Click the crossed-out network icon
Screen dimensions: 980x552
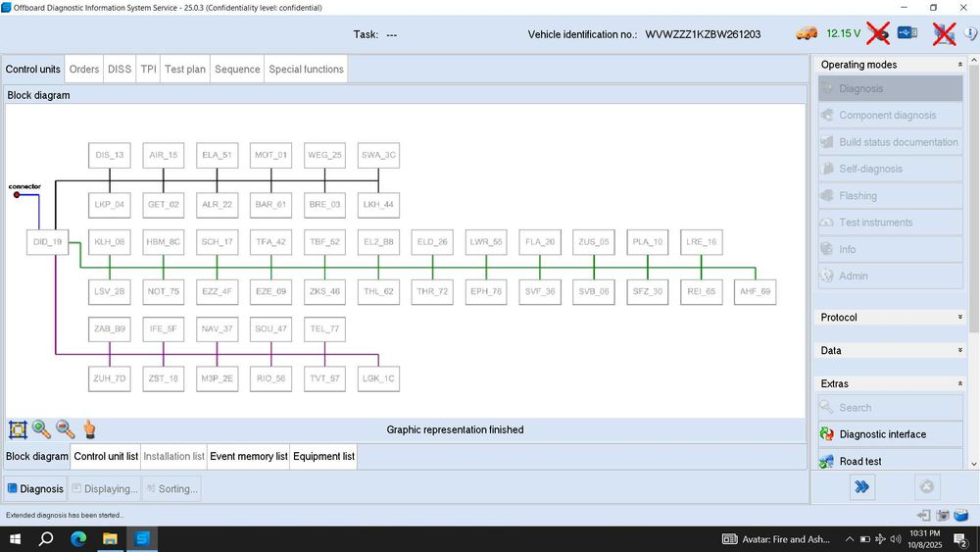click(x=944, y=33)
